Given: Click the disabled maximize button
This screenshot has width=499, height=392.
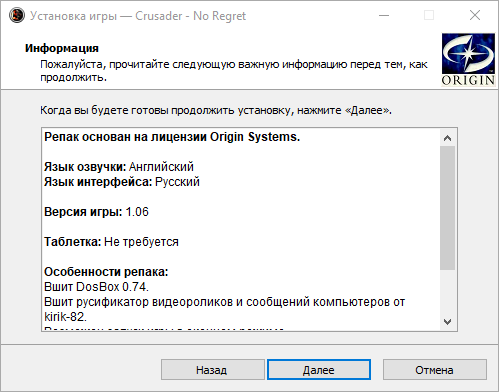Looking at the screenshot, I should (x=429, y=15).
